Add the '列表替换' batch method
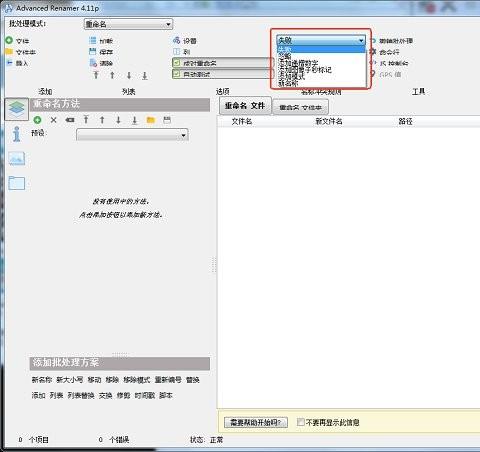This screenshot has width=480, height=452. click(x=81, y=395)
